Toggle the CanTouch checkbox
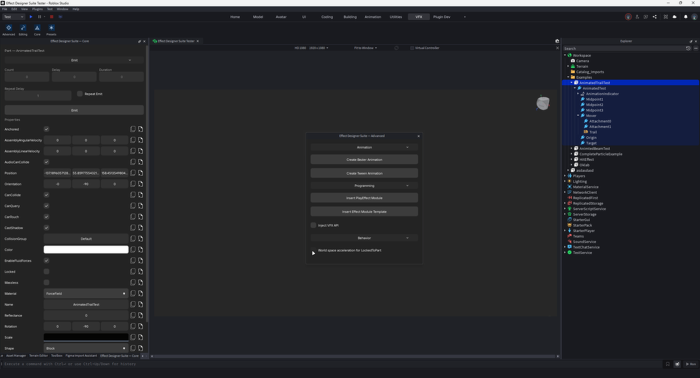The width and height of the screenshot is (700, 378). pos(46,217)
